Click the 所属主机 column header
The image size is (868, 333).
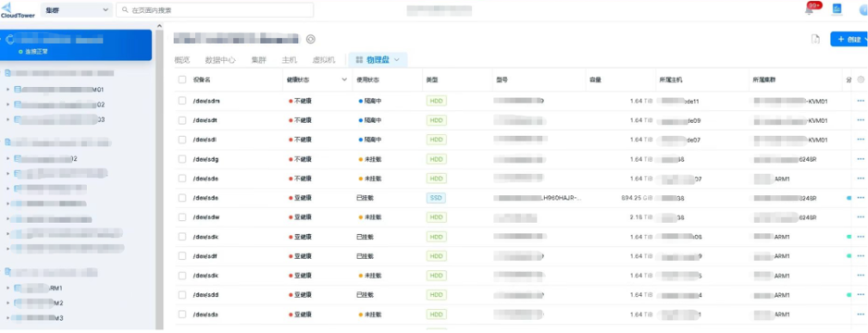click(x=670, y=80)
